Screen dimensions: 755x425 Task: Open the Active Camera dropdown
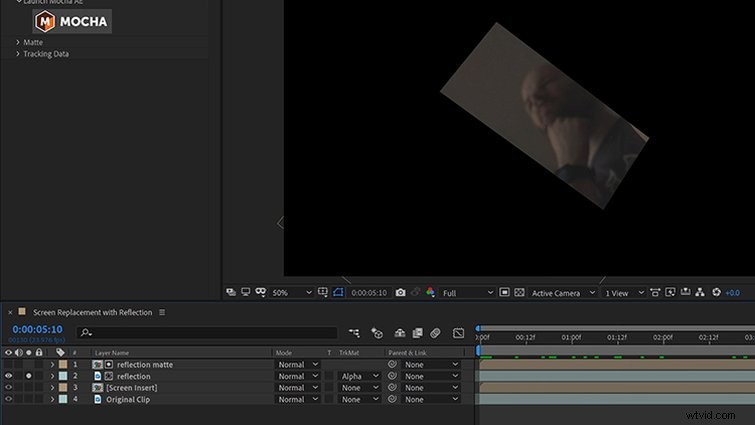tap(563, 293)
